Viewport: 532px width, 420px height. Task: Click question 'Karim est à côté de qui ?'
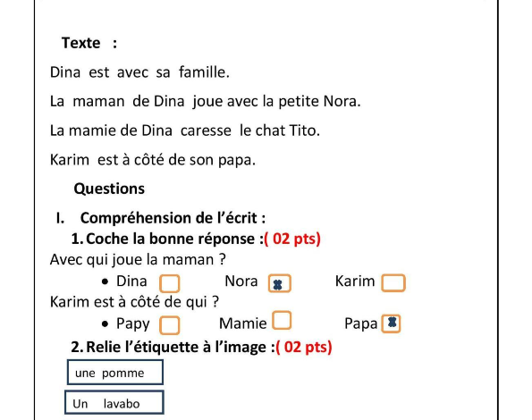(134, 302)
